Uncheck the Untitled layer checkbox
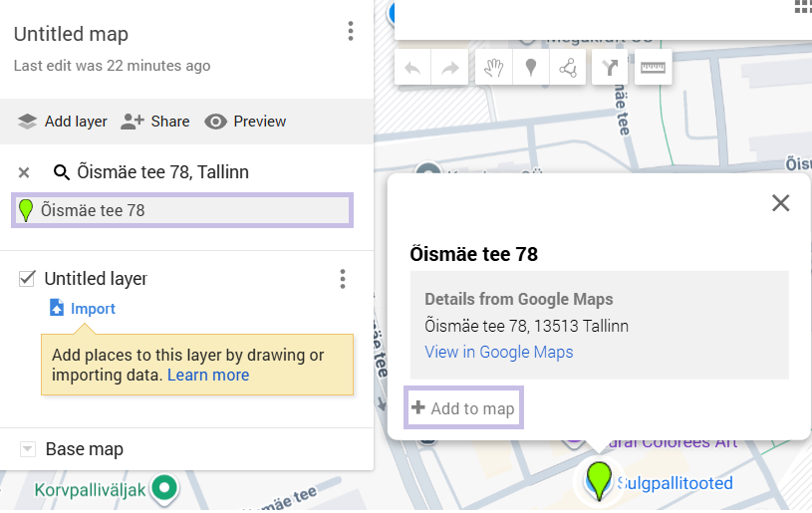Viewport: 812px width, 513px height. (27, 279)
